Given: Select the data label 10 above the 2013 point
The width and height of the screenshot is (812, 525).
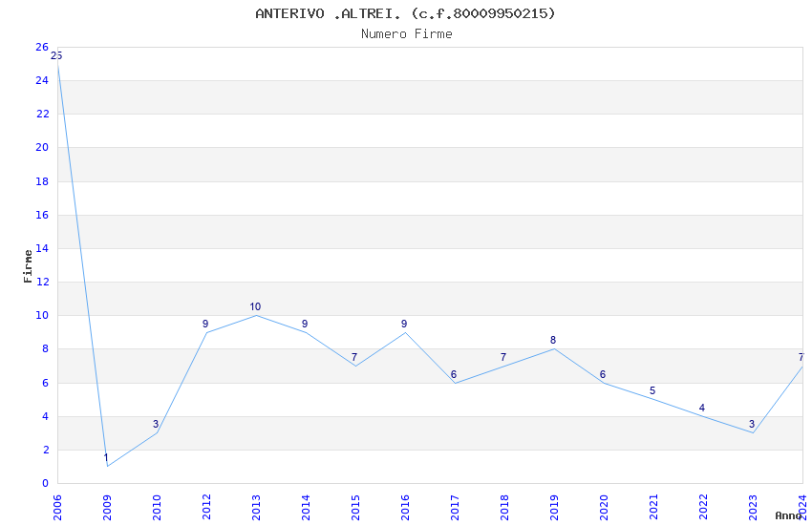Looking at the screenshot, I should (x=255, y=306).
